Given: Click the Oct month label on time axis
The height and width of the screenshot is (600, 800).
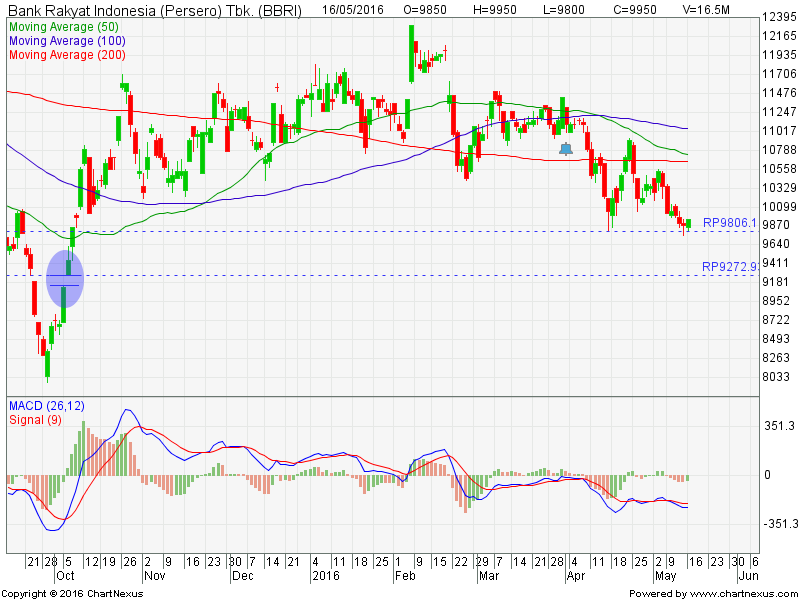Looking at the screenshot, I should [x=65, y=576].
